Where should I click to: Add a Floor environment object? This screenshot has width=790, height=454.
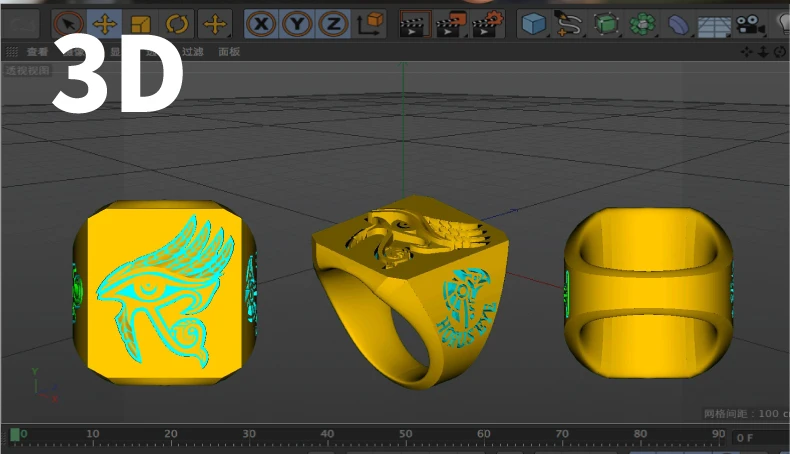714,25
